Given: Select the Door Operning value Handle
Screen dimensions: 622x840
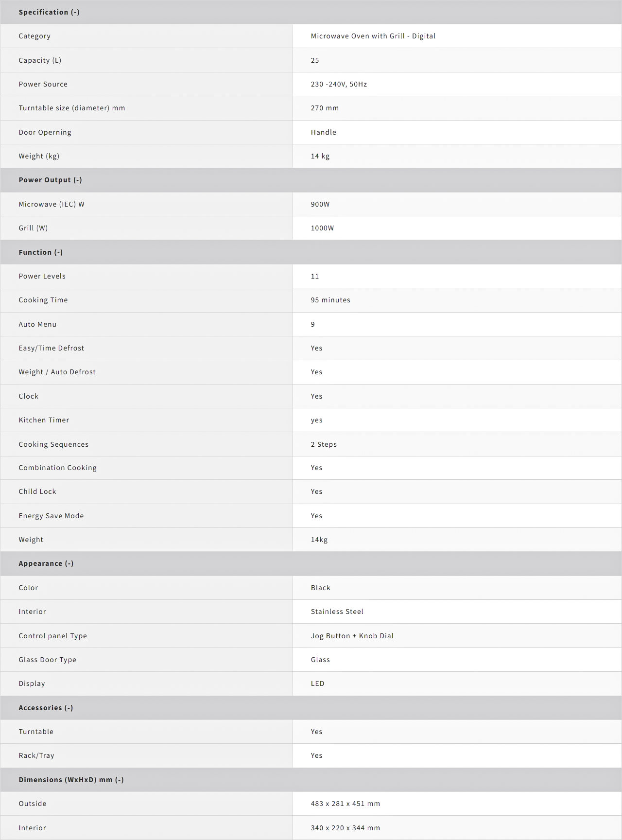Looking at the screenshot, I should pyautogui.click(x=324, y=132).
